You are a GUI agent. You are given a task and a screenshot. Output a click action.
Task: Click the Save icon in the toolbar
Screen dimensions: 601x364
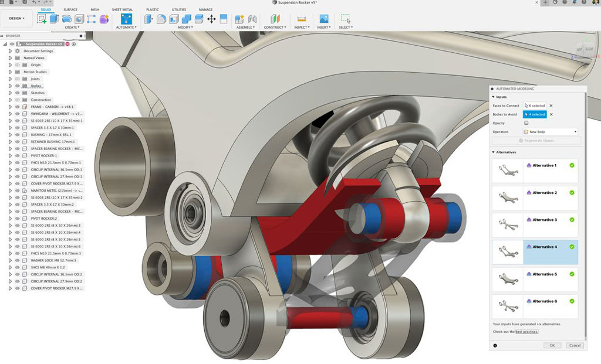pyautogui.click(x=25, y=2)
